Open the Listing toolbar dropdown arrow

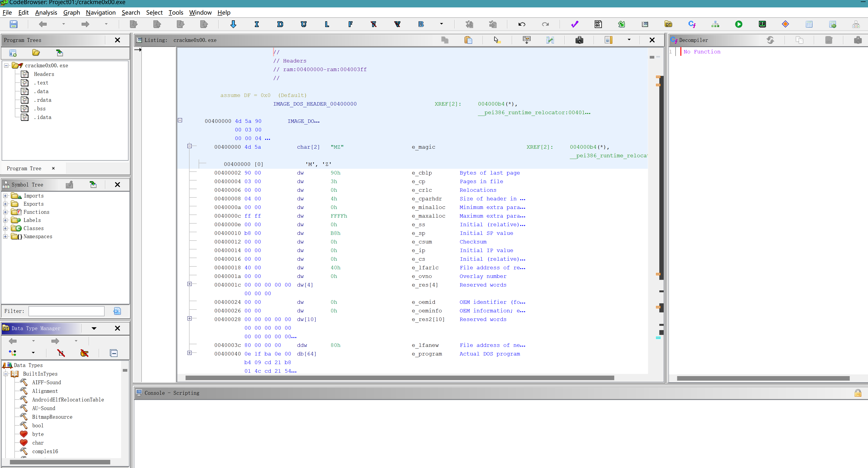[629, 40]
